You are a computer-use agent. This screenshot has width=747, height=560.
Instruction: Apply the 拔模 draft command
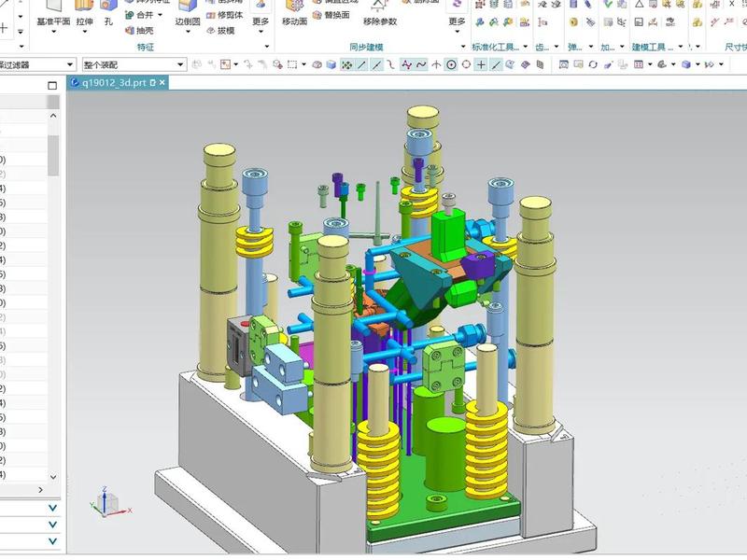[x=220, y=31]
